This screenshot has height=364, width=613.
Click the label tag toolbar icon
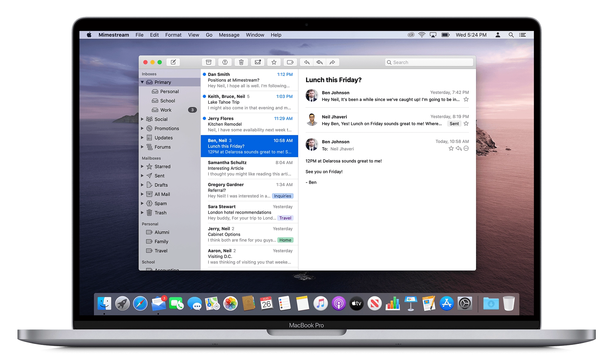tap(290, 62)
